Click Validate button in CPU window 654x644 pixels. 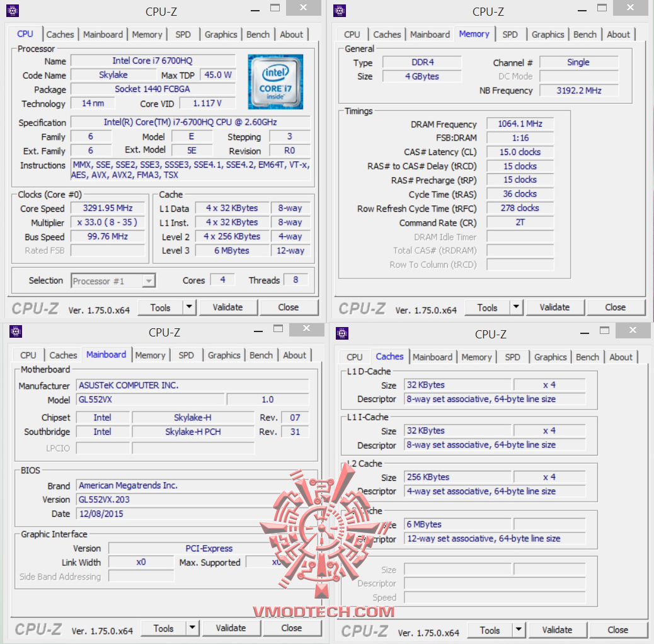coord(227,308)
